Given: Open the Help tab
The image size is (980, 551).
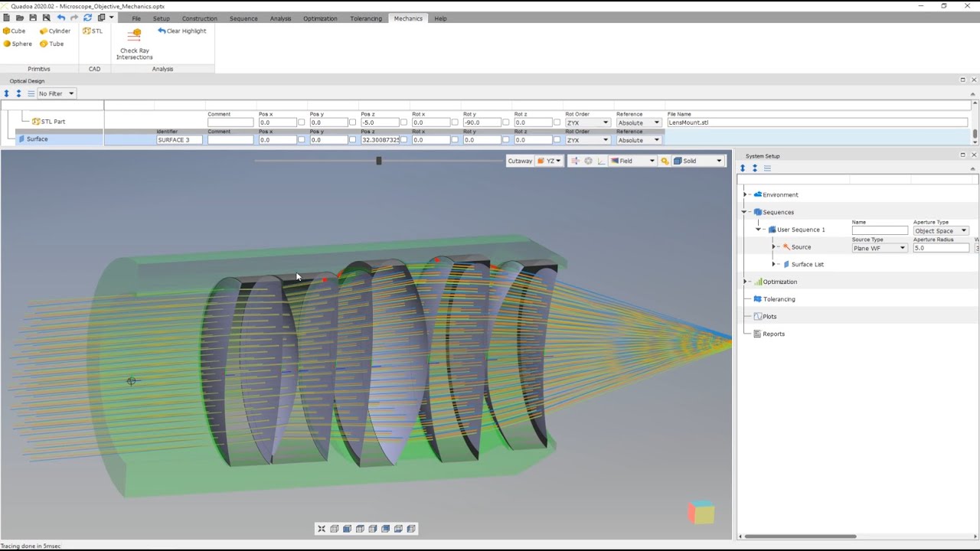Looking at the screenshot, I should (440, 18).
